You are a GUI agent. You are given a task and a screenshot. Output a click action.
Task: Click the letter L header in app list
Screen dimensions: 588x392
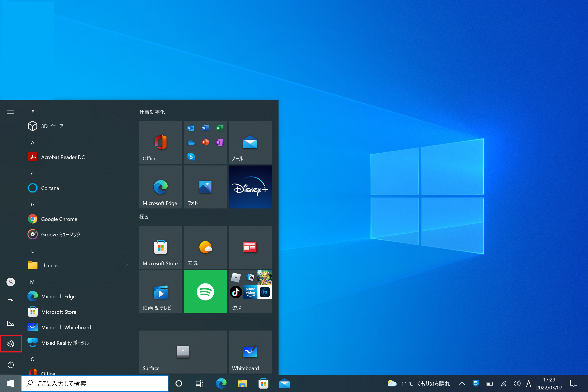[32, 251]
